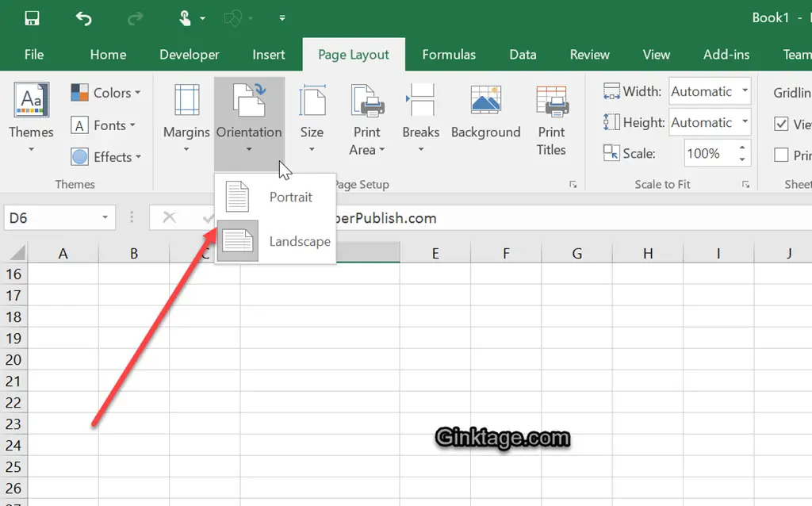Cancel the formula bar entry

tap(170, 217)
